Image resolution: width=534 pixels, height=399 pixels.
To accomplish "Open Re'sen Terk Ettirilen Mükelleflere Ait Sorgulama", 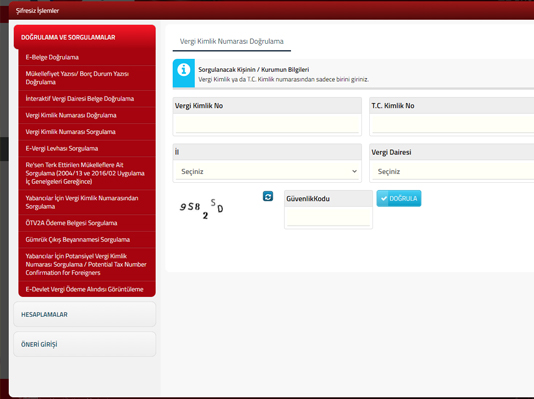I will pos(87,173).
